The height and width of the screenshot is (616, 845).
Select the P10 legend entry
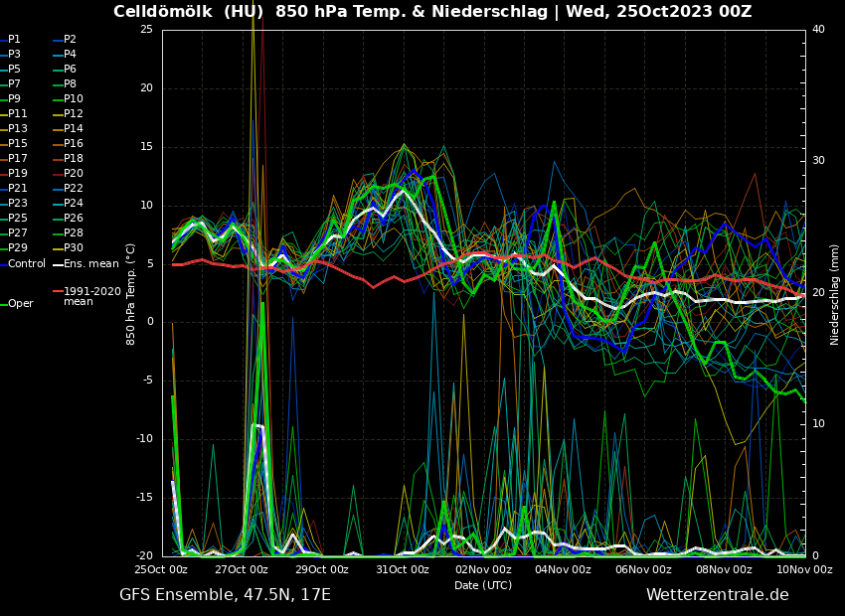[x=74, y=99]
